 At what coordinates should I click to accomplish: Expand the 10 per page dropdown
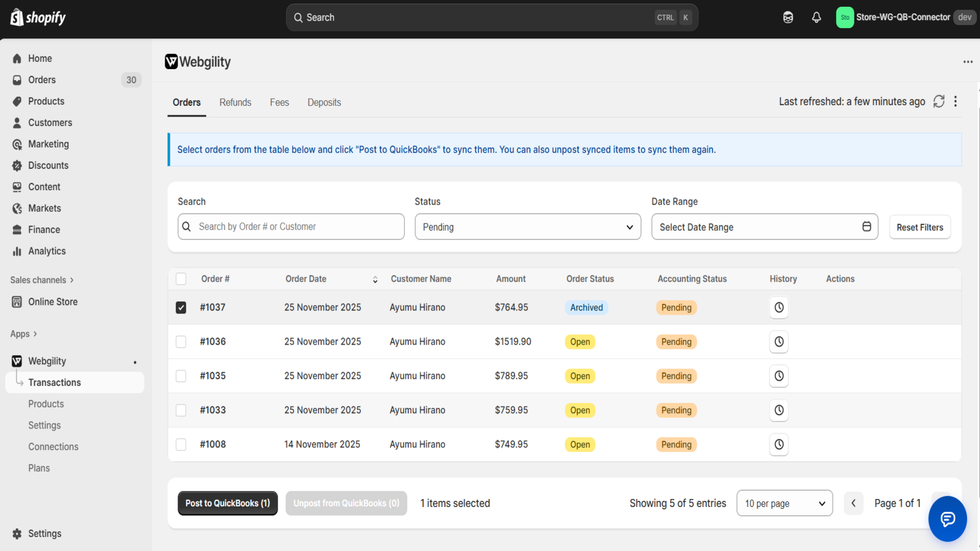pos(784,503)
